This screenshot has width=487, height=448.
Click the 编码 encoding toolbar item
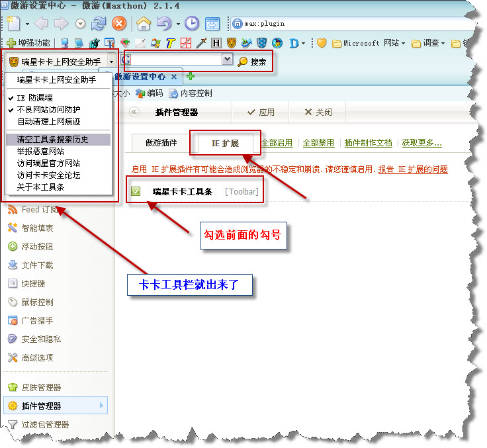coord(150,93)
